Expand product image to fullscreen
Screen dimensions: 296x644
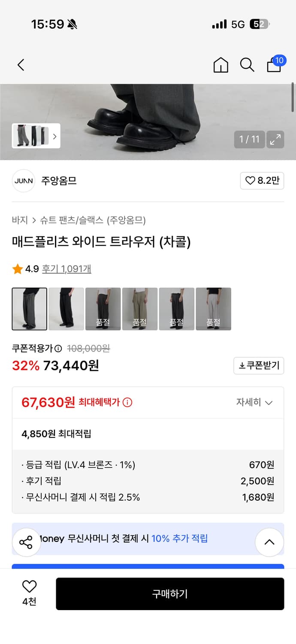click(275, 140)
